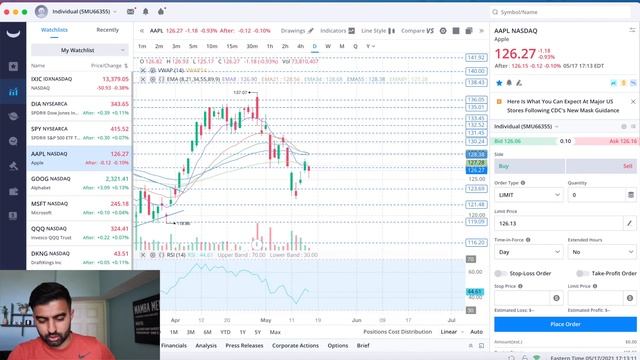The width and height of the screenshot is (640, 360).
Task: Open chart settings gear icon
Action: pos(443,31)
